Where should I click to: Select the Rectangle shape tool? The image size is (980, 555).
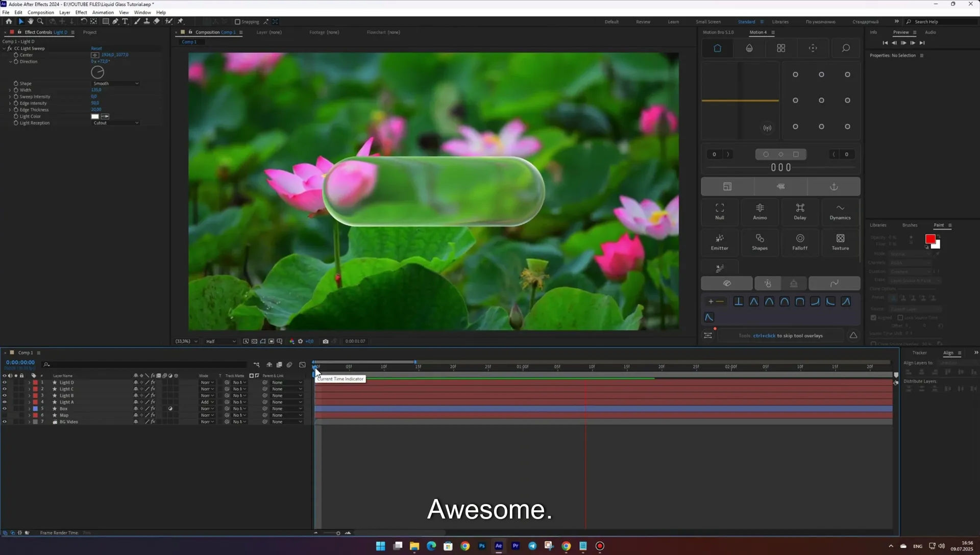106,21
